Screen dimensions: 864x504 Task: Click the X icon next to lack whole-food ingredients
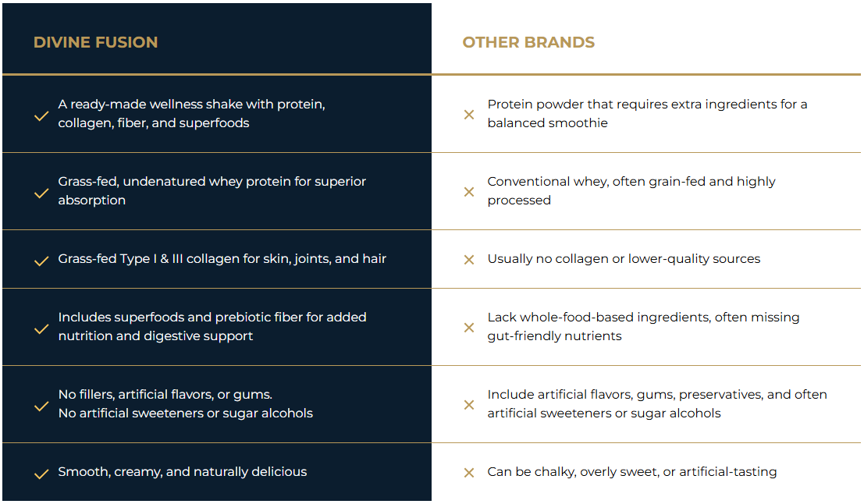[x=469, y=328]
